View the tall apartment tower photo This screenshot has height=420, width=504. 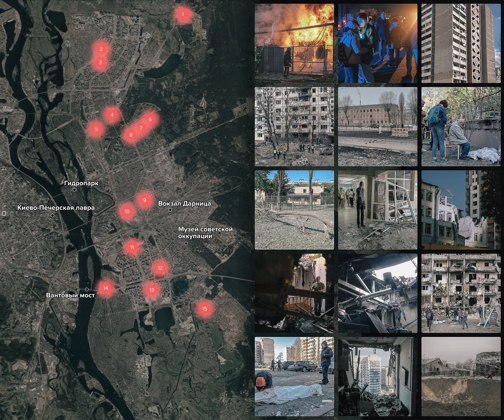coord(461,43)
